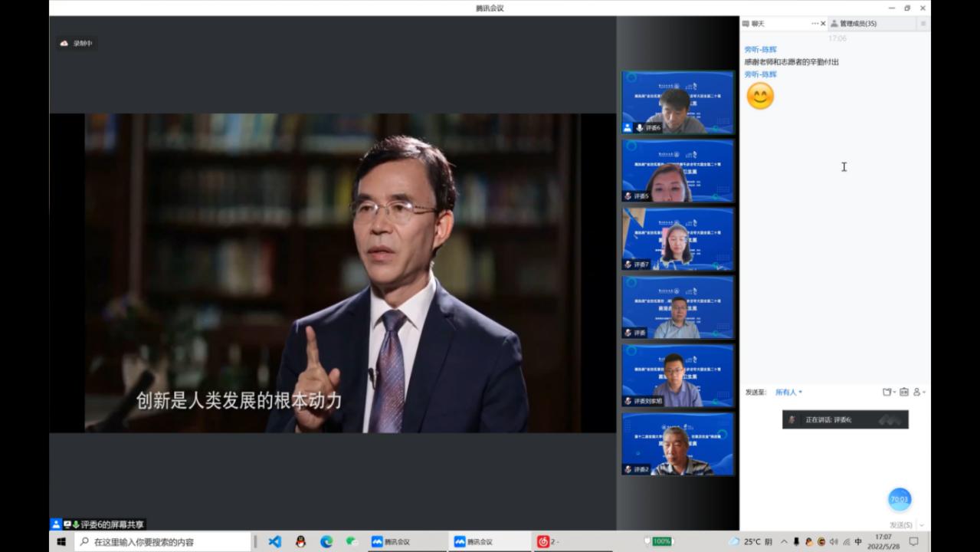Screen dimensions: 980x552
Task: Close the chat panel tab
Action: (x=824, y=24)
